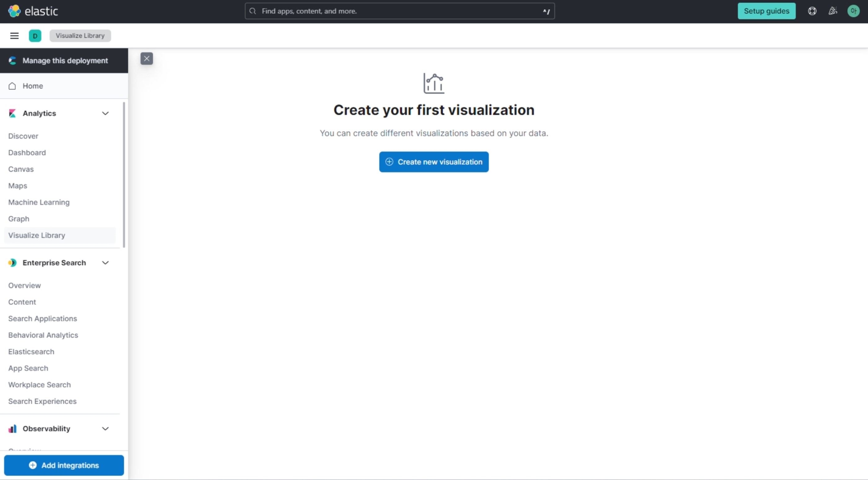Click the visualization chart illustration icon
868x480 pixels.
(x=434, y=83)
